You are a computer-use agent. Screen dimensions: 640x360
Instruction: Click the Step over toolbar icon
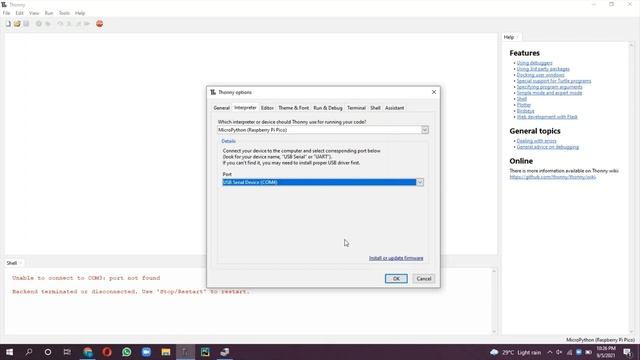pos(60,24)
